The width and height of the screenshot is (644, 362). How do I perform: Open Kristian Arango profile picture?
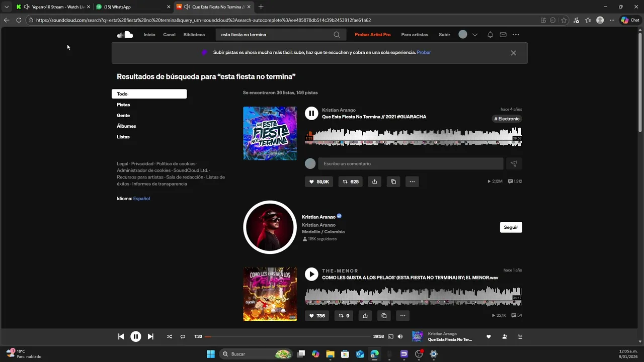click(270, 227)
